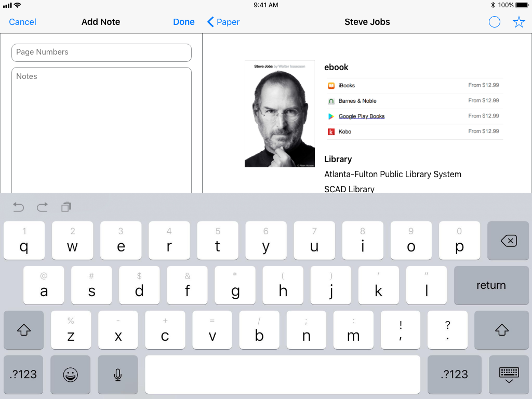Tap the paste clipboard icon

[66, 207]
